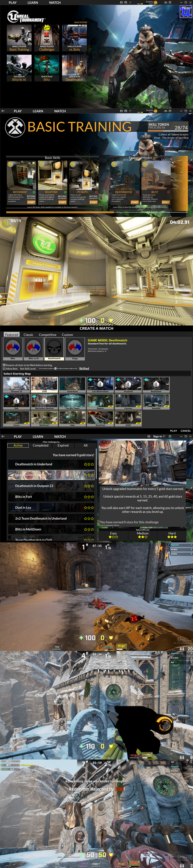This screenshot has height=868, width=193.
Task: Select the Deadfall map
Action: [156, 402]
